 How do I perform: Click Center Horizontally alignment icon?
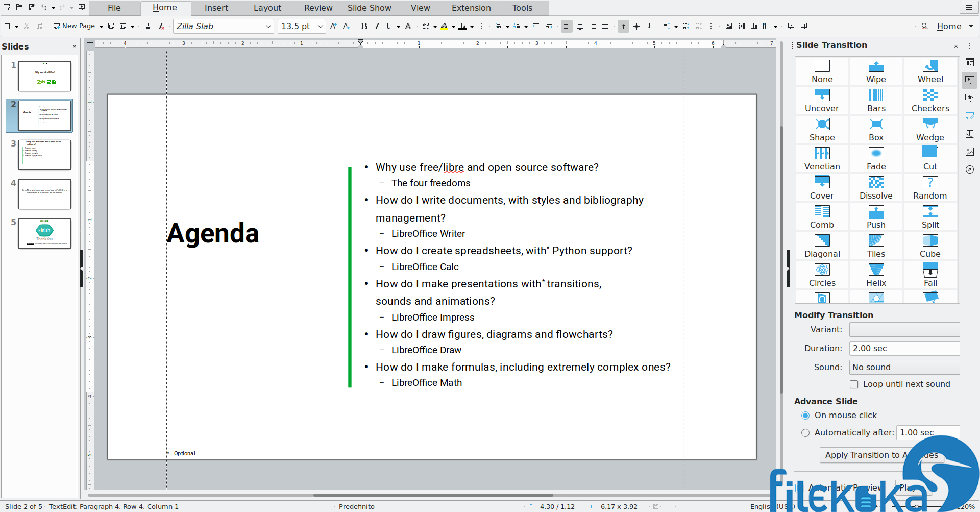click(x=580, y=26)
